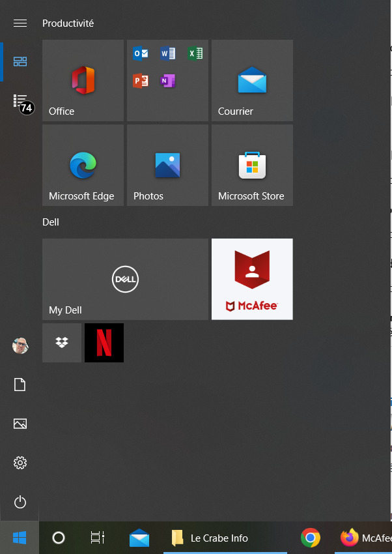The image size is (392, 554).
Task: Launch Outlook from the Office folder tile
Action: point(141,53)
